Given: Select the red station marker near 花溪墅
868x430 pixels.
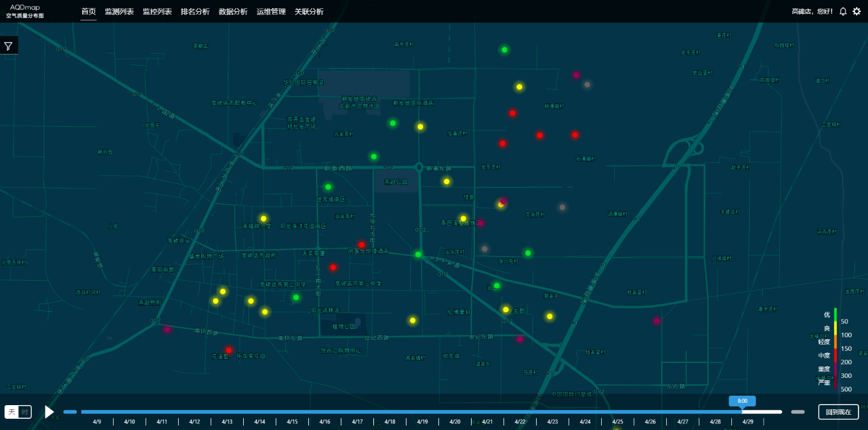Looking at the screenshot, I should pyautogui.click(x=228, y=350).
